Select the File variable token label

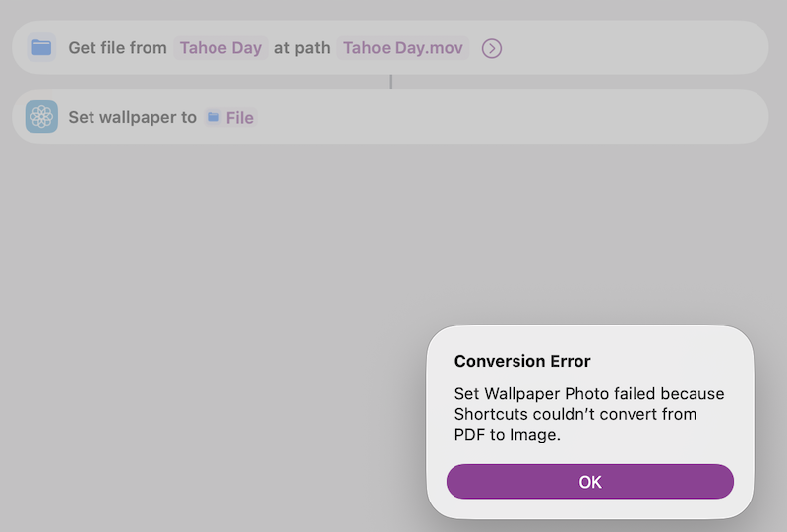pyautogui.click(x=239, y=118)
